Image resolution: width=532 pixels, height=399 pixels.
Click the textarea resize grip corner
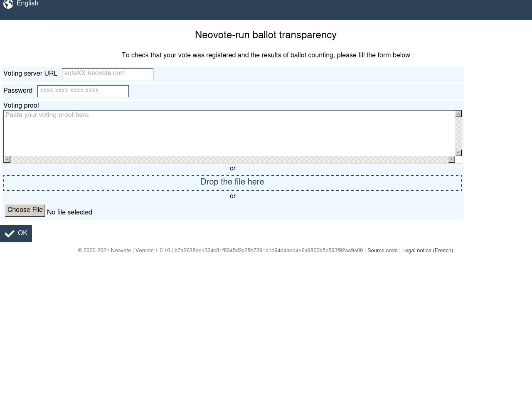click(x=458, y=160)
